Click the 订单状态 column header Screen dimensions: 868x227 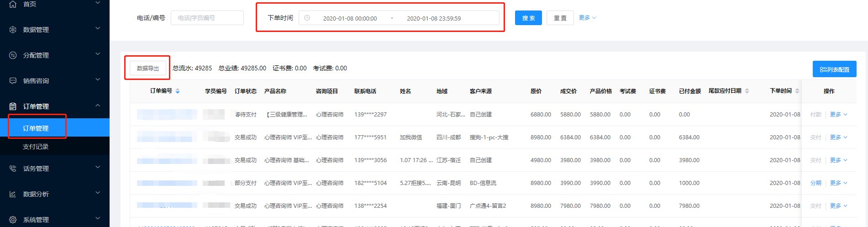click(246, 91)
